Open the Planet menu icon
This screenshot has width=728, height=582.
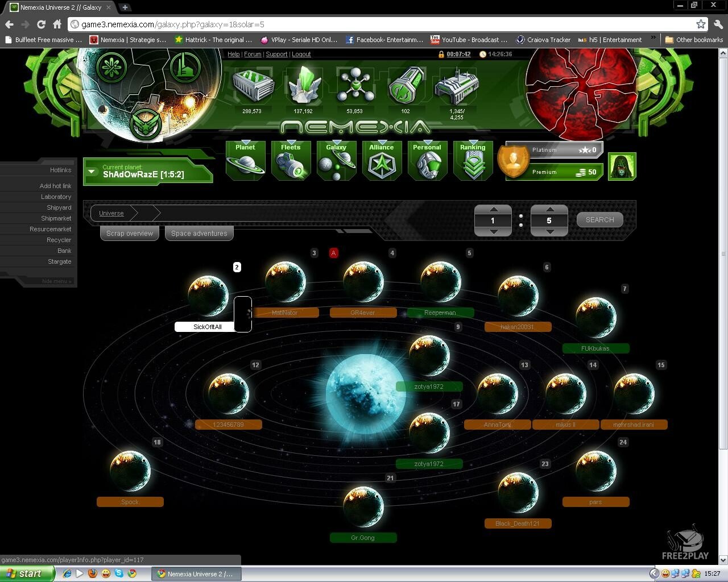click(245, 161)
